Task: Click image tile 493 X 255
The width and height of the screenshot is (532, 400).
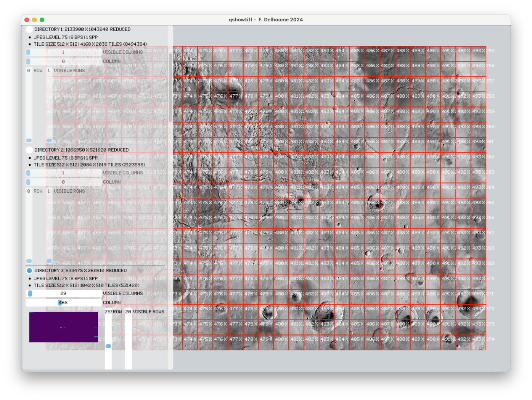Action: coord(479,54)
